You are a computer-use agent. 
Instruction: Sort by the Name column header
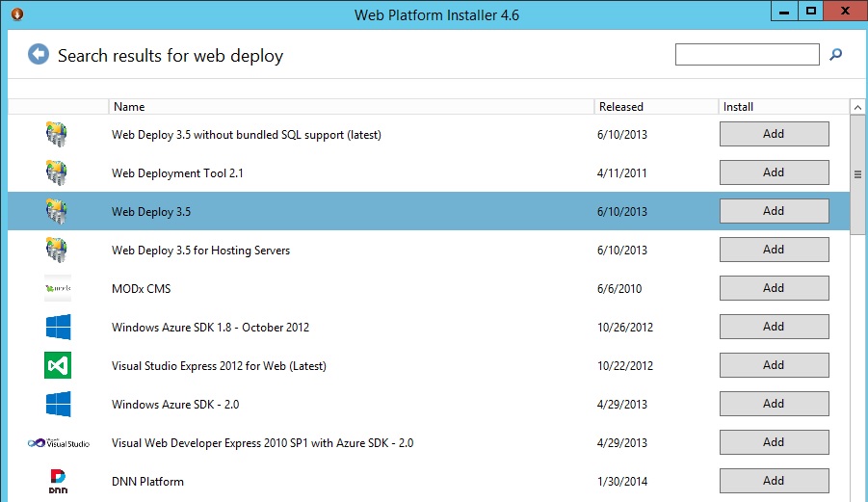tap(351, 107)
